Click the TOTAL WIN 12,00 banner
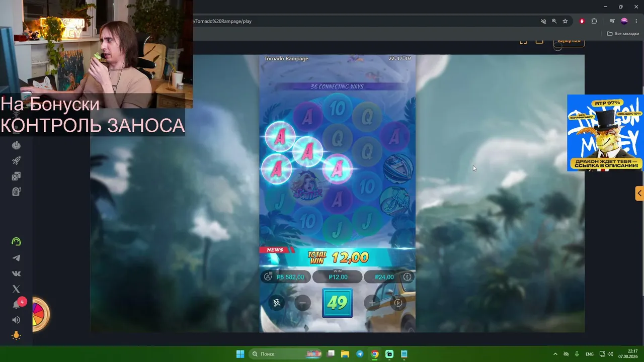This screenshot has width=644, height=362. tap(338, 257)
